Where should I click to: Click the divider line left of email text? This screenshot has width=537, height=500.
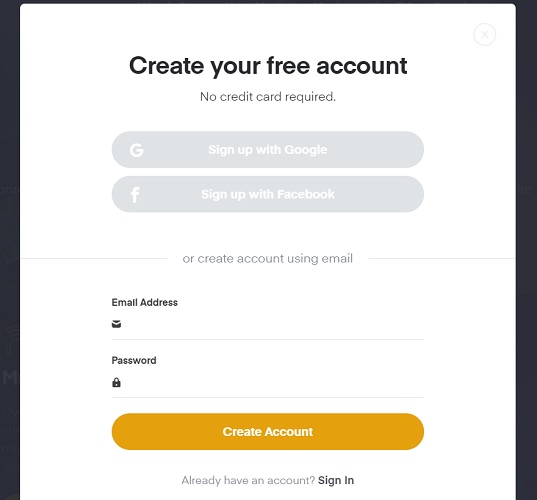tap(94, 259)
